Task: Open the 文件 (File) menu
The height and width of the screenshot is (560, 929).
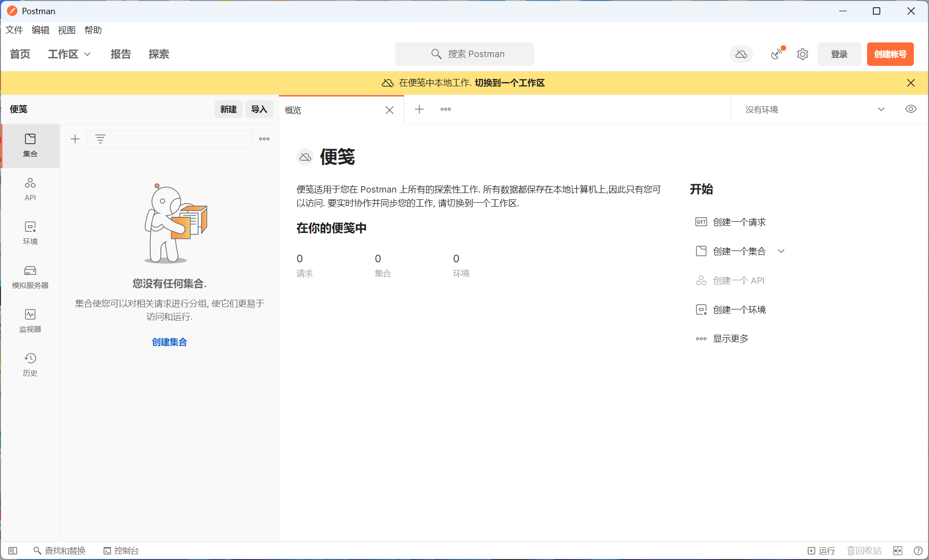Action: [x=14, y=30]
